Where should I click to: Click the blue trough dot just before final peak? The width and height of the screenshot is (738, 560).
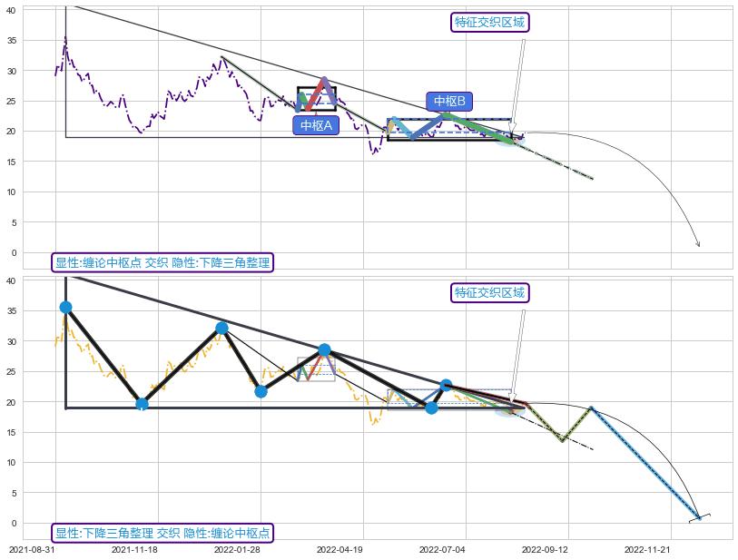431,408
